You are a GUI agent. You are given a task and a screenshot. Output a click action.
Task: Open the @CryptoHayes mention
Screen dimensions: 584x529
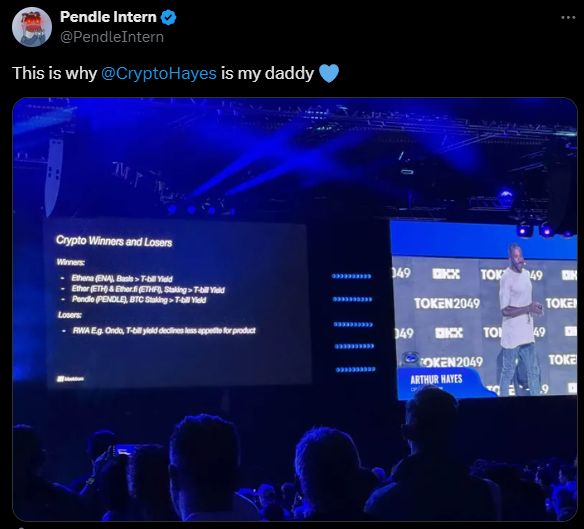click(x=159, y=73)
